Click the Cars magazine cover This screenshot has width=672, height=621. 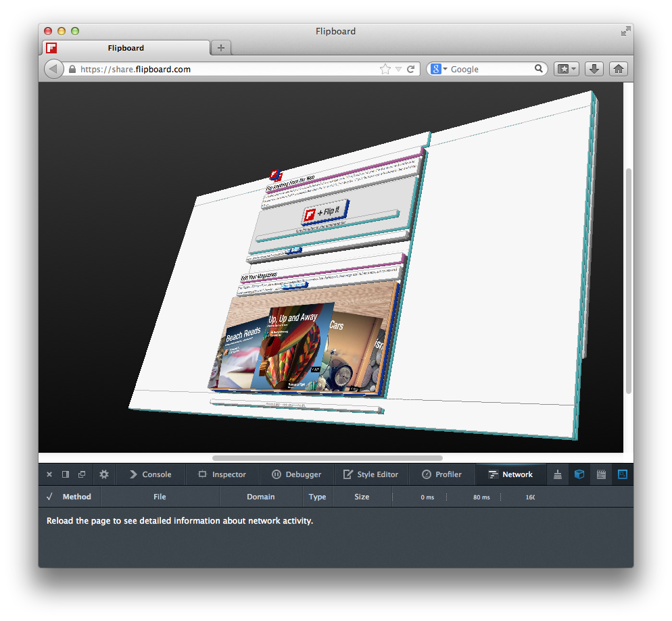tap(352, 351)
